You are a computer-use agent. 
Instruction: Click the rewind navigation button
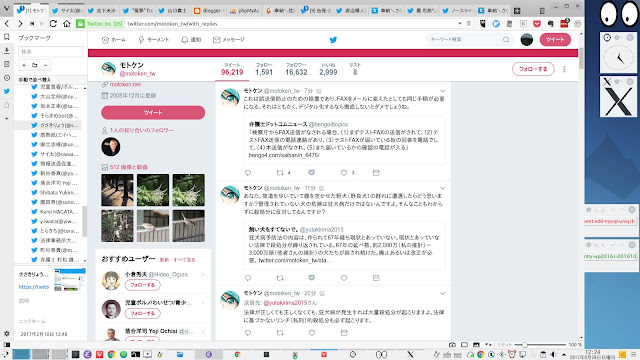click(32, 24)
